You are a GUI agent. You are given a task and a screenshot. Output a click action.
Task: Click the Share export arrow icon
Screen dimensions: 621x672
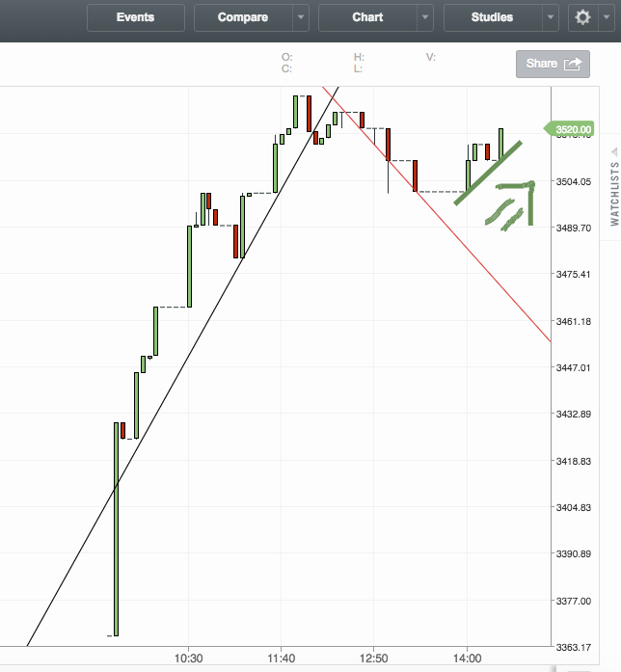pos(573,64)
